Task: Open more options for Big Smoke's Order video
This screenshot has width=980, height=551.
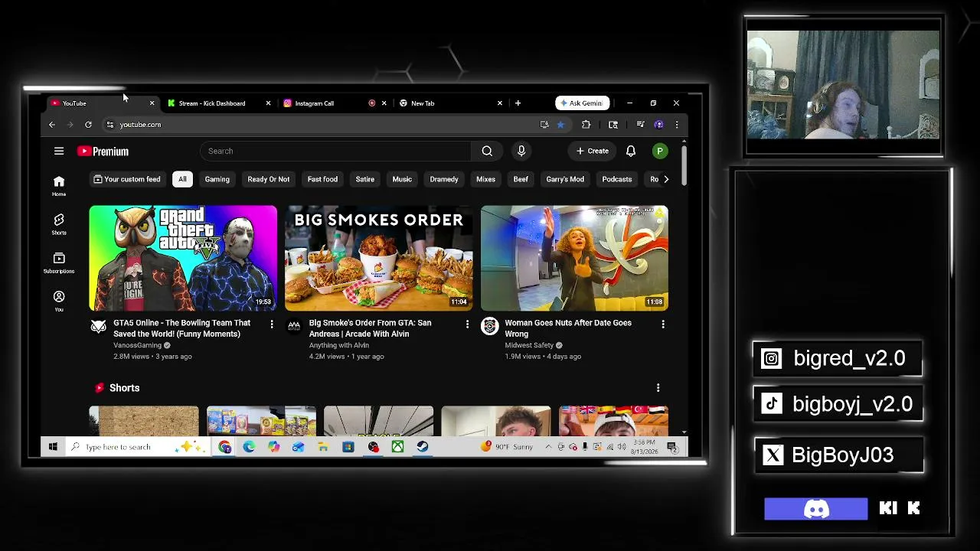Action: point(467,324)
